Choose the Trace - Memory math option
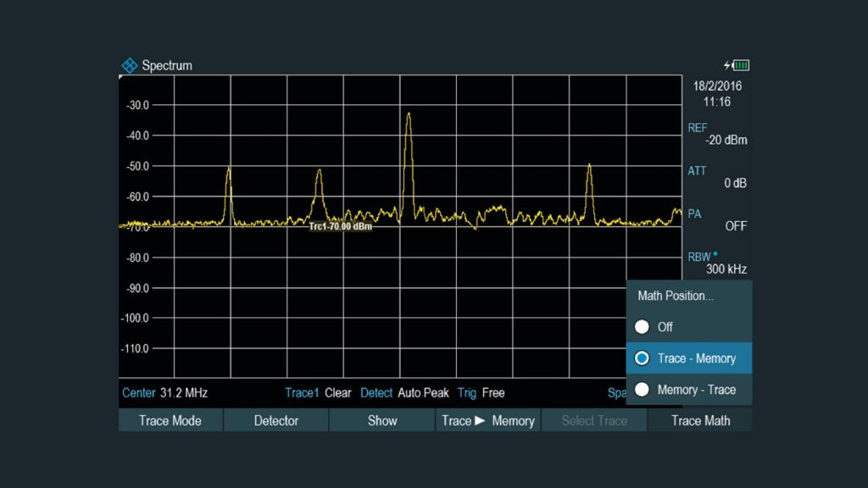 click(688, 358)
